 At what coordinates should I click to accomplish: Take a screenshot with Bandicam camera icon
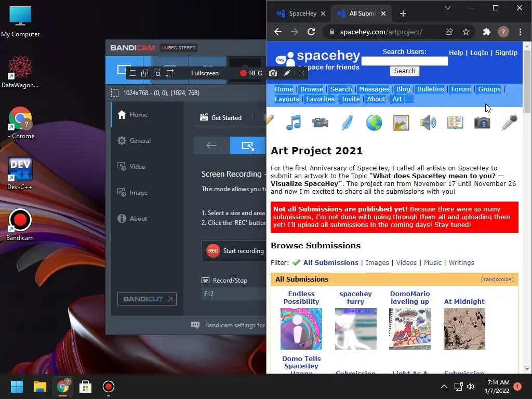(x=273, y=73)
